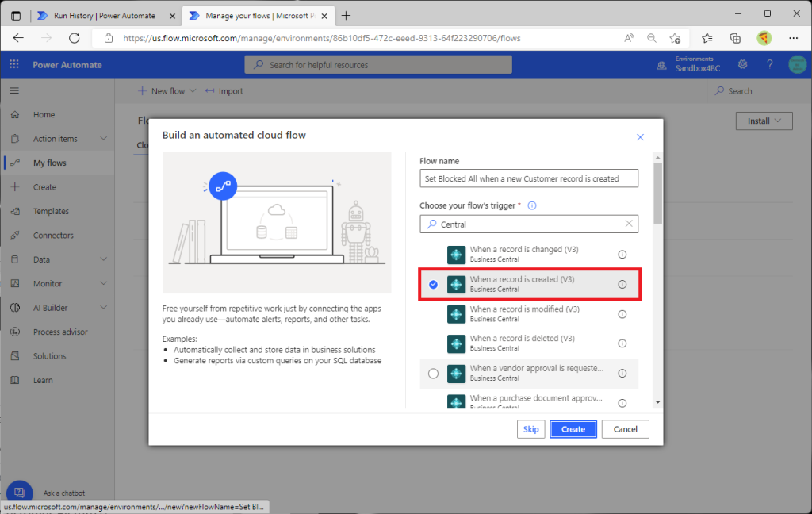Expand Monitor section chevron

[x=104, y=283]
